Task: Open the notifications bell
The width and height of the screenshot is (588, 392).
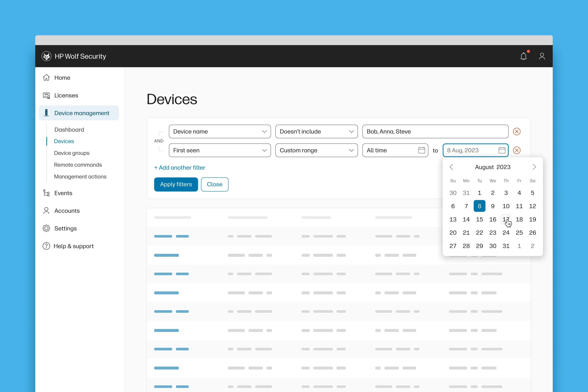Action: click(x=524, y=56)
